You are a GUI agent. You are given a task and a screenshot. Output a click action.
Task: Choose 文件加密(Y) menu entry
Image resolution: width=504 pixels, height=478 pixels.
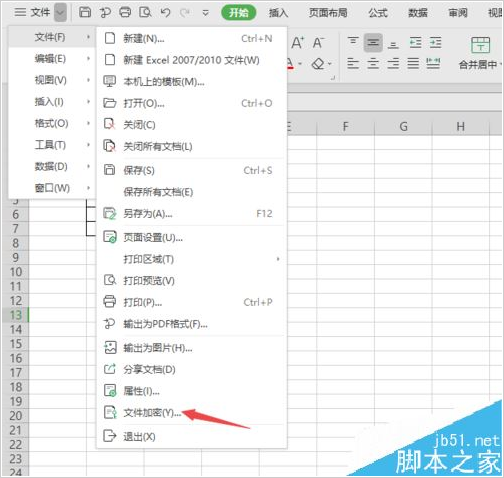pyautogui.click(x=192, y=413)
